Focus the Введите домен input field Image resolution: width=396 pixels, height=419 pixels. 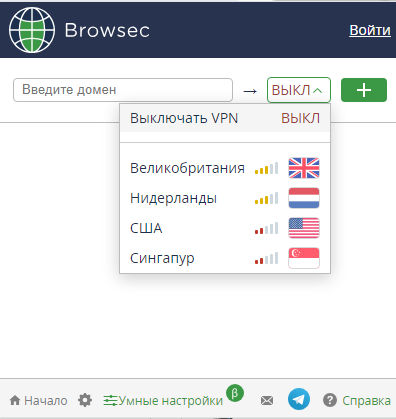click(123, 90)
